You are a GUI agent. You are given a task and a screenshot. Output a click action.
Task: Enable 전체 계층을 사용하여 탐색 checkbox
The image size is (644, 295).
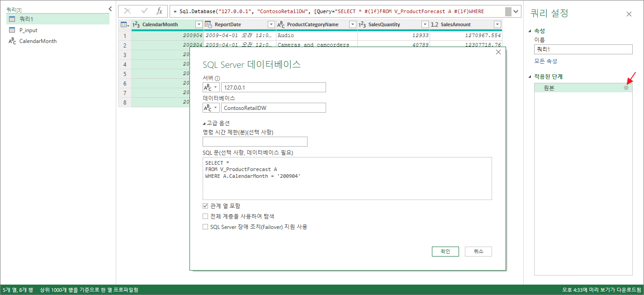(205, 216)
